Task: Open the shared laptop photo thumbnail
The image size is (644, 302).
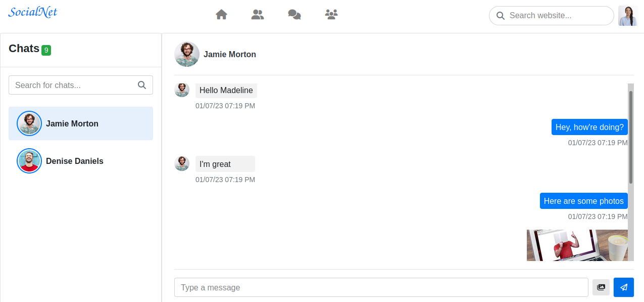Action: click(577, 245)
